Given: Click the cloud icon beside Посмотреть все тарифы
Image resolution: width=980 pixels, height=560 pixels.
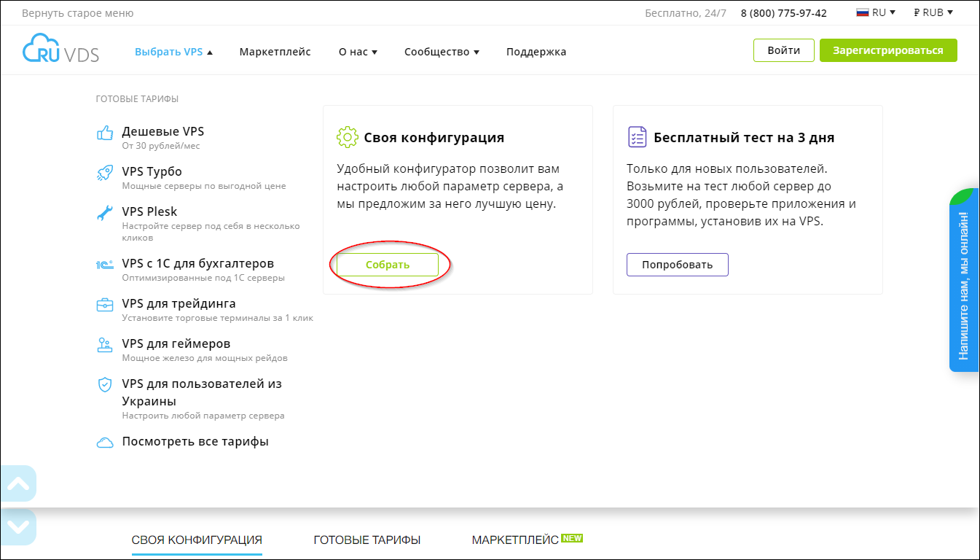Looking at the screenshot, I should click(x=105, y=443).
